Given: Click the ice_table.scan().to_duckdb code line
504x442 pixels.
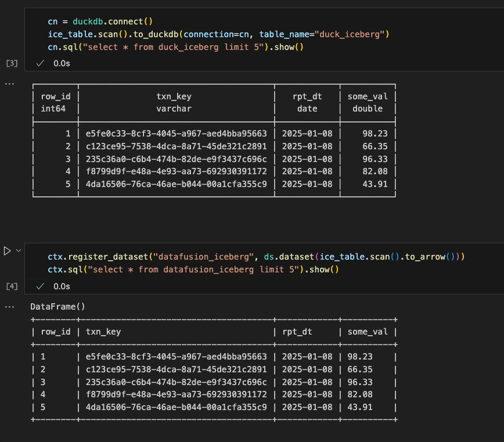Looking at the screenshot, I should point(218,34).
